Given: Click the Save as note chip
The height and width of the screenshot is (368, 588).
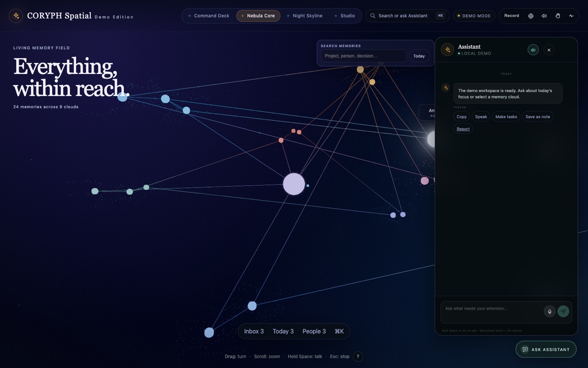Looking at the screenshot, I should tap(538, 117).
